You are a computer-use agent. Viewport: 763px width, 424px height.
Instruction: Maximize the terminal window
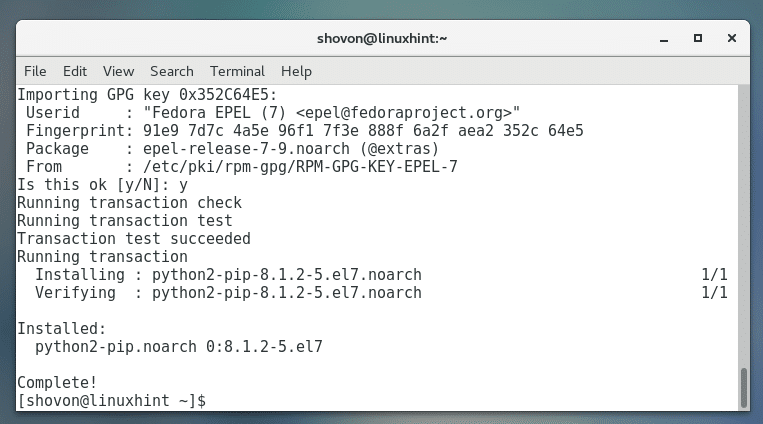[x=698, y=38]
